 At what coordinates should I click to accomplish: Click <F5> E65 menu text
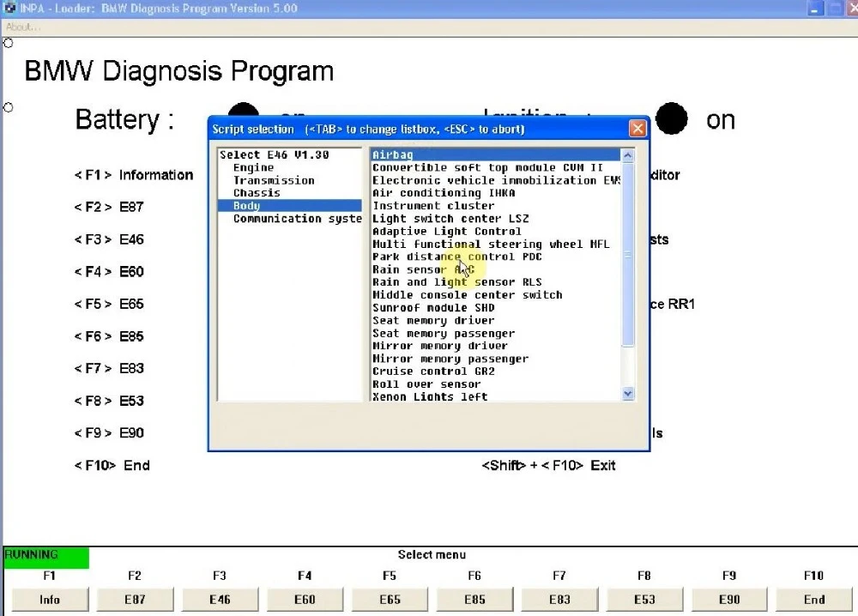point(109,305)
